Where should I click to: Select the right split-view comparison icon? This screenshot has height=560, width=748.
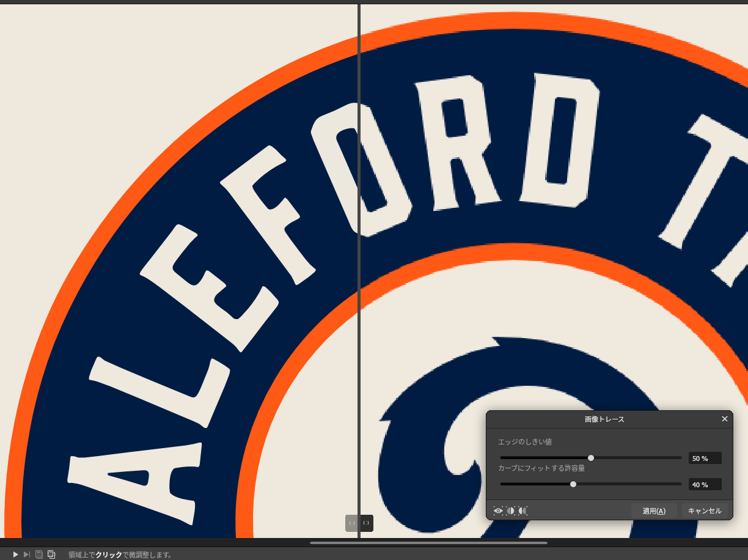tap(523, 510)
